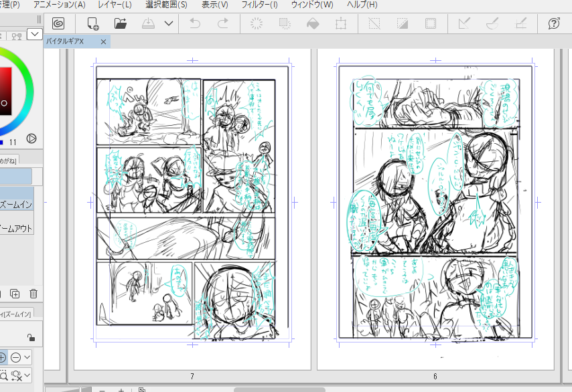Redo the last undone action
Screen dimensions: 572x392
[222, 23]
